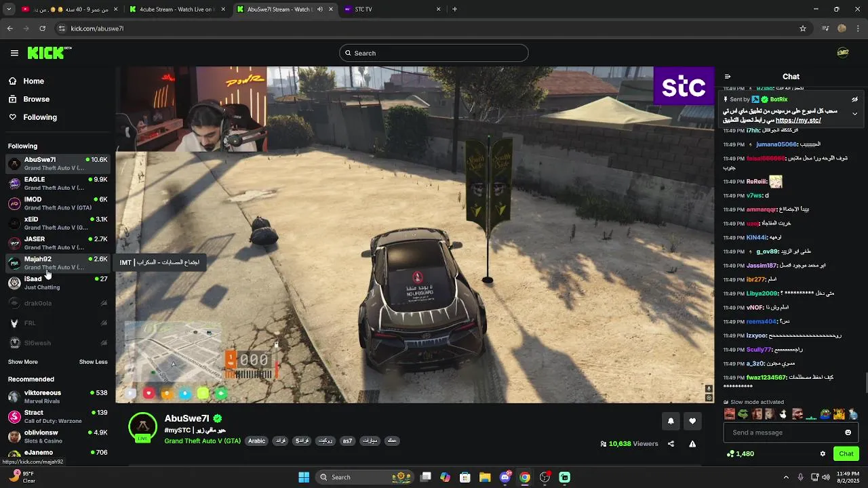Report the stream using the warning icon
This screenshot has height=488, width=868.
coord(692,444)
